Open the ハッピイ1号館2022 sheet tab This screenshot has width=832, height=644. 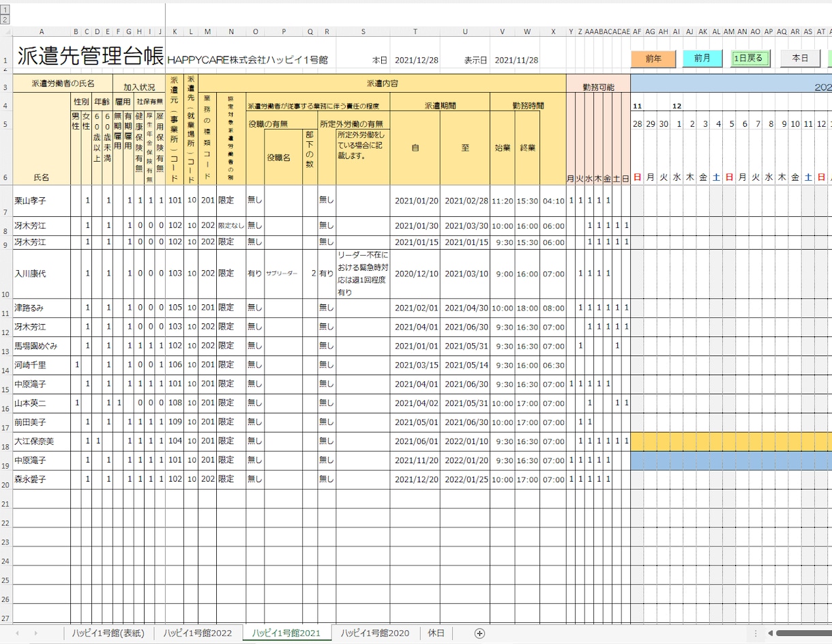pos(198,633)
